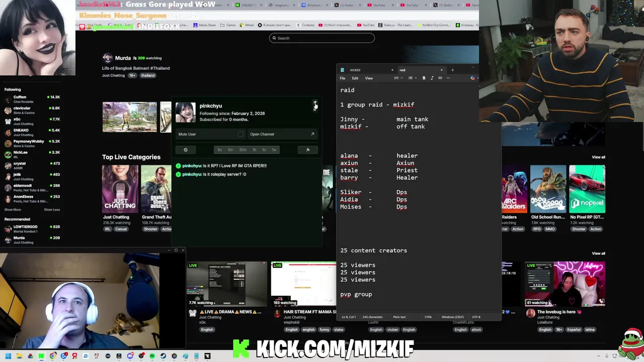
Task: Open The lovebug is here stream thumbnail
Action: (x=566, y=284)
